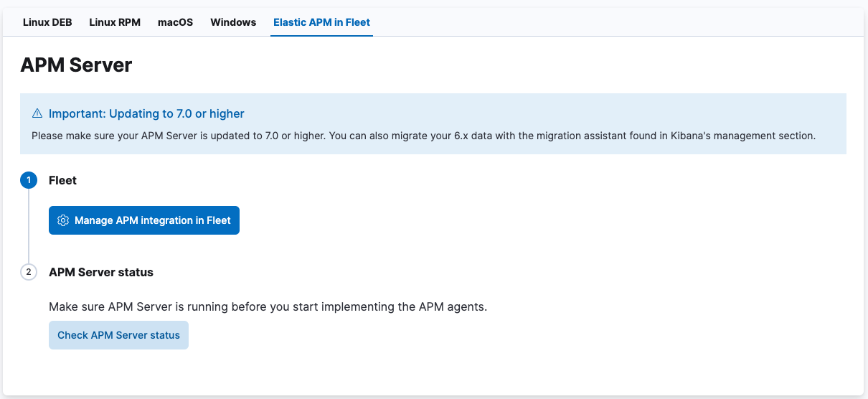
Task: Click the Fleet step title
Action: (62, 180)
